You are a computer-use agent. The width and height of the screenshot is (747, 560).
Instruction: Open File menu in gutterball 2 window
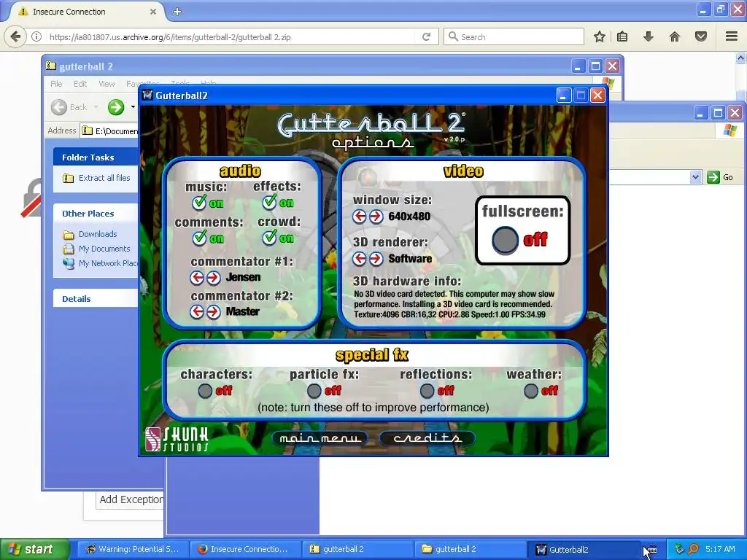click(x=56, y=84)
